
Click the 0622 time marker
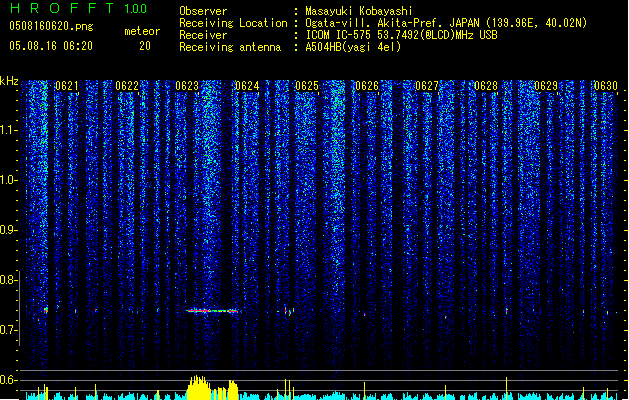pos(127,86)
